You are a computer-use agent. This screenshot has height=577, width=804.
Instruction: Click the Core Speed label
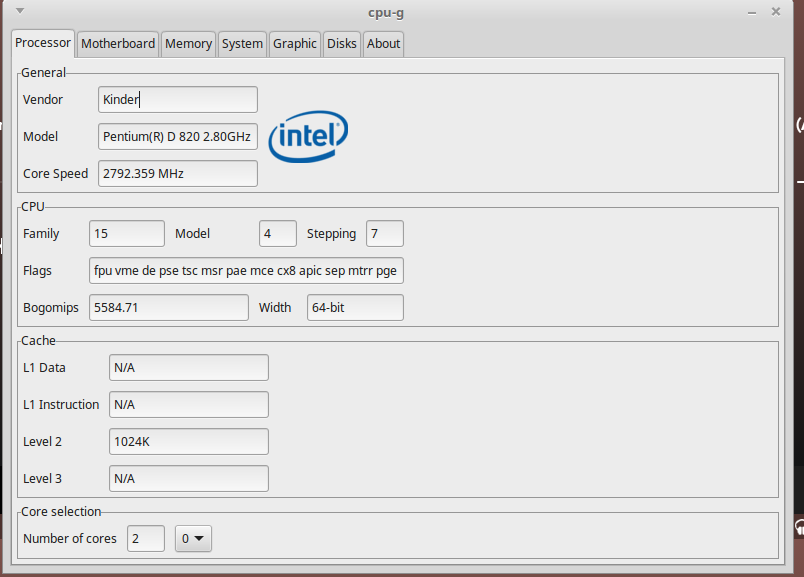[55, 173]
